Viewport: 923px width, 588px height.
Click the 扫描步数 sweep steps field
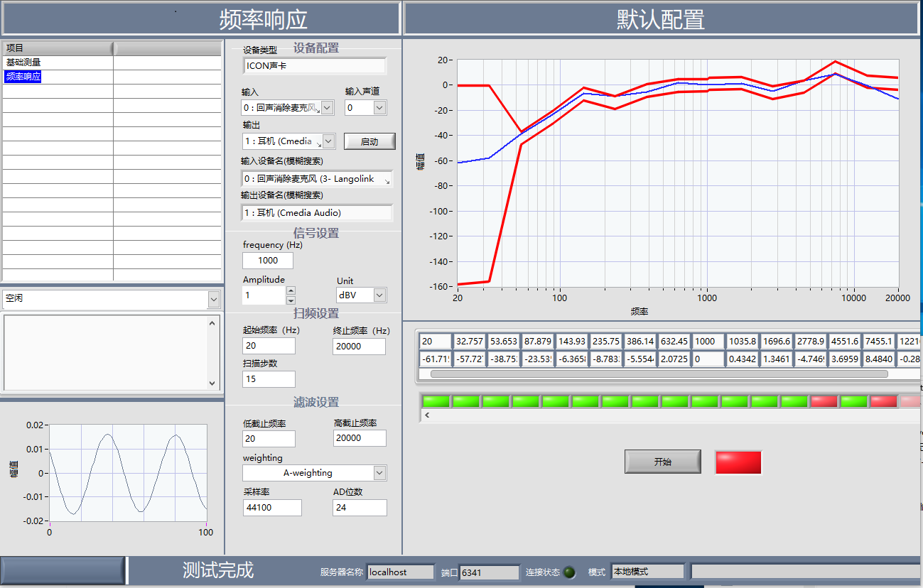tap(269, 379)
